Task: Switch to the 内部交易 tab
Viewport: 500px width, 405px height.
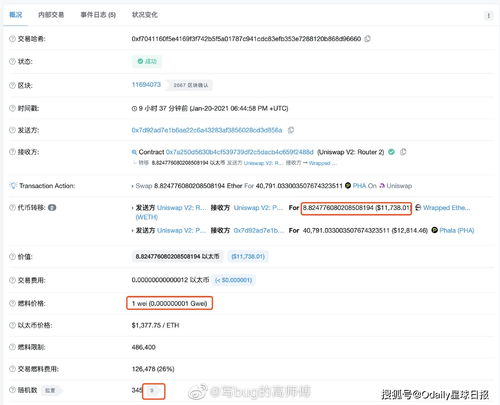Action: [x=51, y=15]
